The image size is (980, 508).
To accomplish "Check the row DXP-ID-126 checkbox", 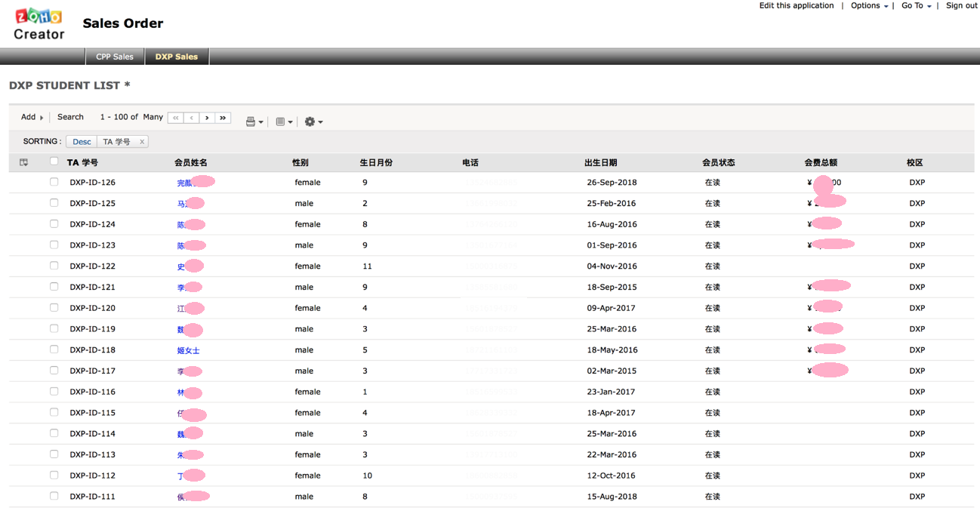I will pos(54,182).
